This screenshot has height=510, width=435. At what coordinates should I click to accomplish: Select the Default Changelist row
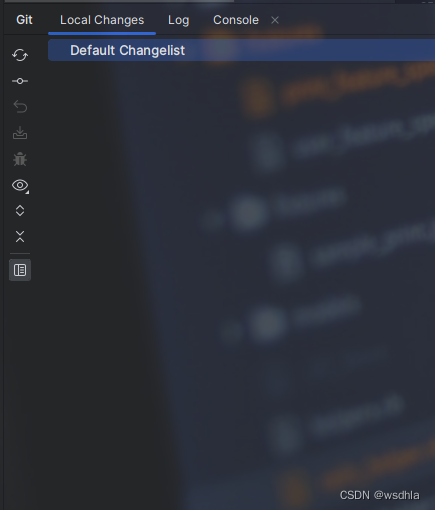coord(241,50)
